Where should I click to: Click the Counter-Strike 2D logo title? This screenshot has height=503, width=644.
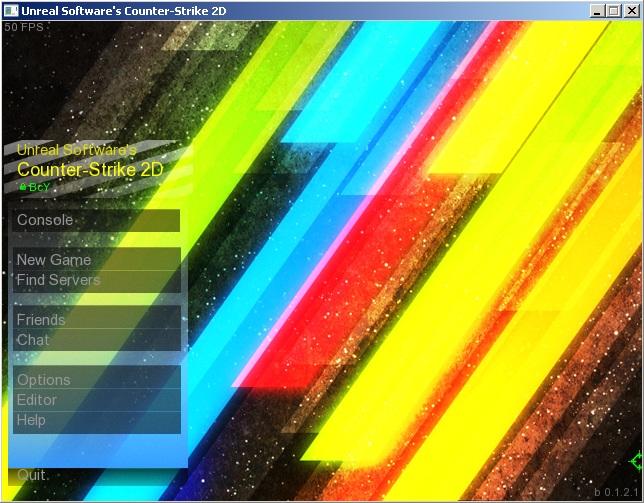(x=90, y=170)
